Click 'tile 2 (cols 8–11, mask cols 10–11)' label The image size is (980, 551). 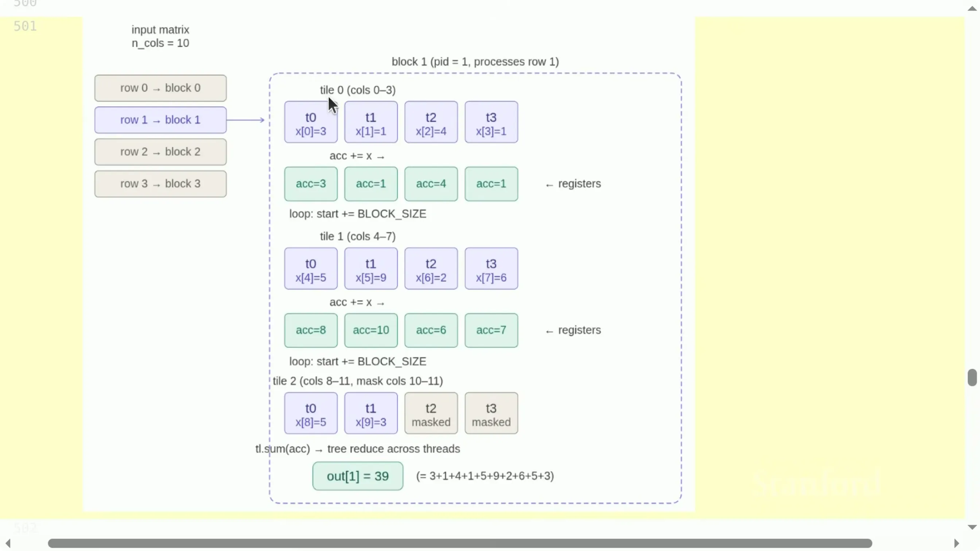tap(358, 381)
